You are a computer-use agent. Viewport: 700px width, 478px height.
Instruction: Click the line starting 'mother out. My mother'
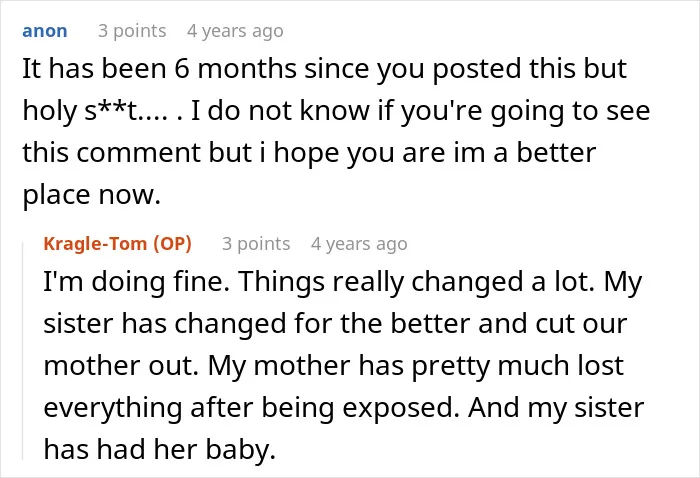pos(333,366)
